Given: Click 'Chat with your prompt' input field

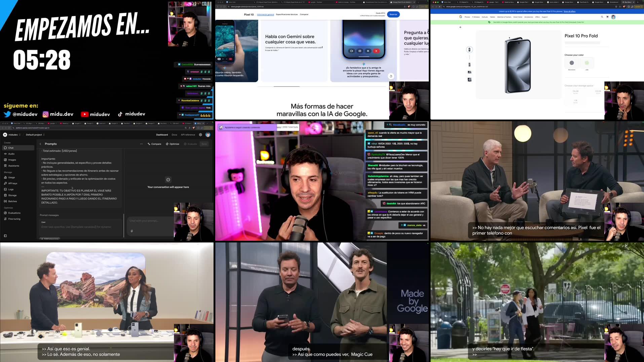Looking at the screenshot, I should [x=150, y=221].
